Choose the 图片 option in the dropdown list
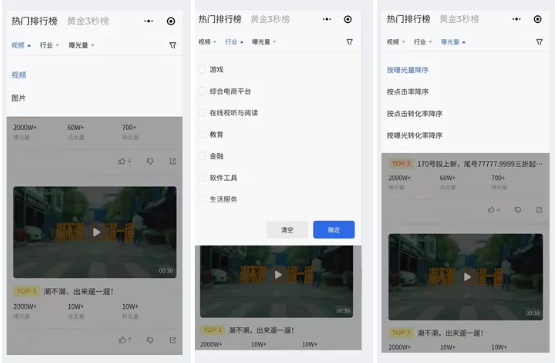This screenshot has height=363, width=557. tap(18, 98)
